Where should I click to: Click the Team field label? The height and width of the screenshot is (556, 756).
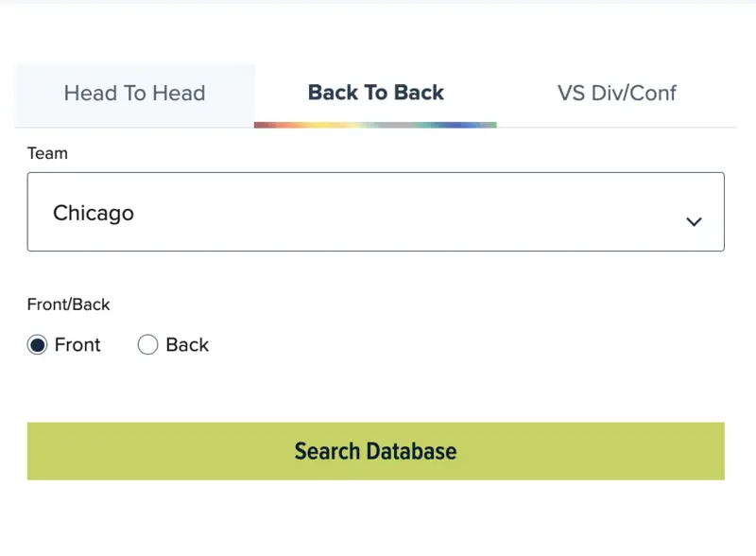tap(47, 153)
